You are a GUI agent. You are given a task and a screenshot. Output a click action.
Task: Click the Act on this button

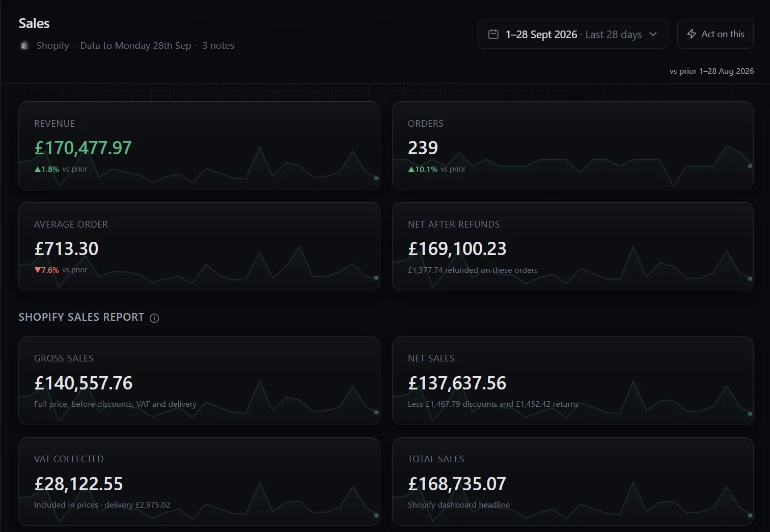715,34
